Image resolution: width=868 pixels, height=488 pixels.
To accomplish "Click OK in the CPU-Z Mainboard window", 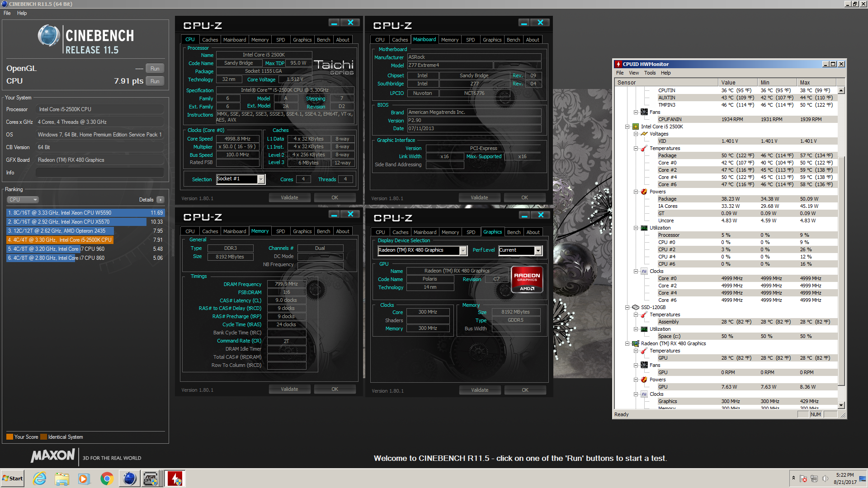I will 524,197.
